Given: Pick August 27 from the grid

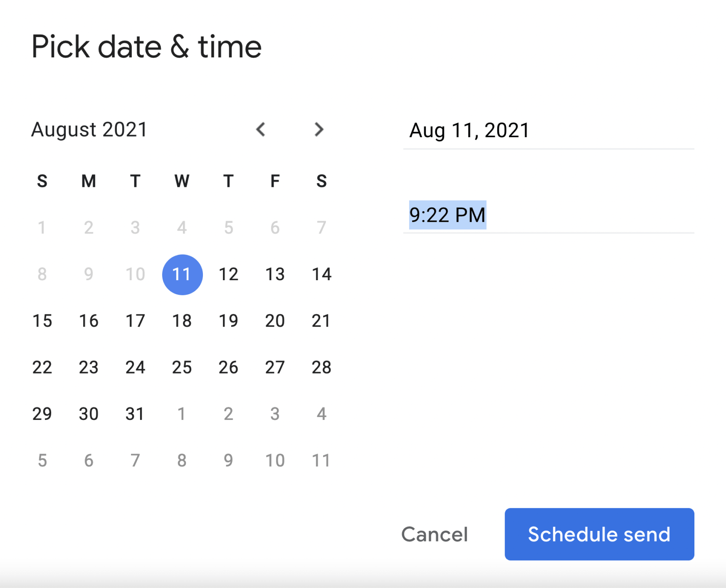Looking at the screenshot, I should click(275, 367).
